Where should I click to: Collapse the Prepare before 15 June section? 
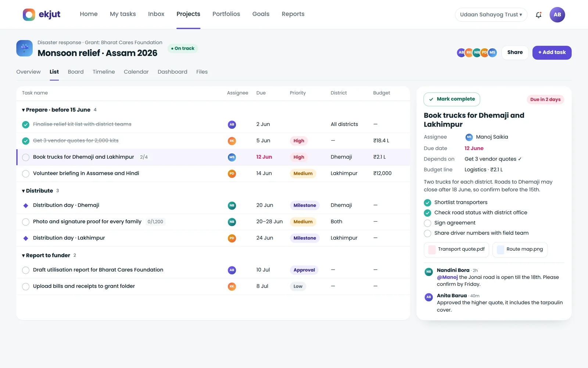tap(24, 110)
